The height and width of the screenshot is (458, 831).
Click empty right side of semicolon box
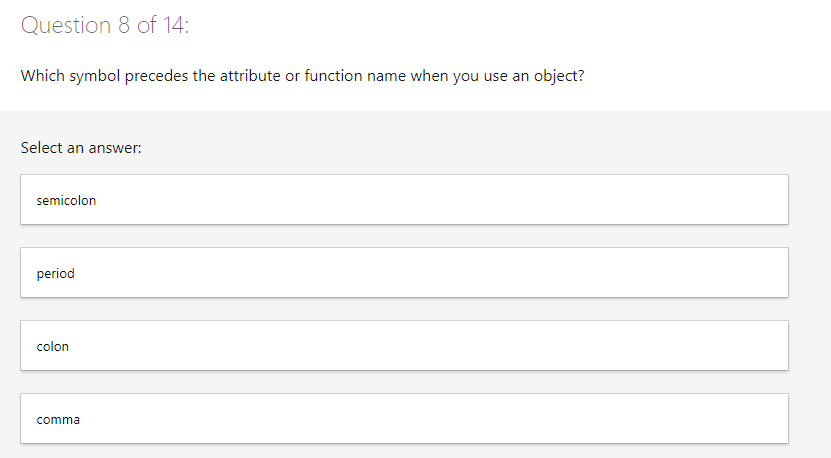click(x=650, y=200)
